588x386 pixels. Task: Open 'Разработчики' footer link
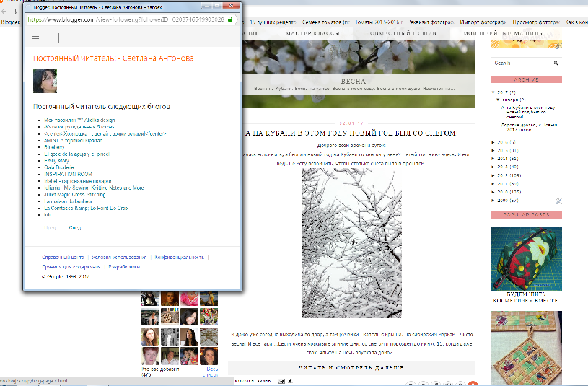click(124, 267)
